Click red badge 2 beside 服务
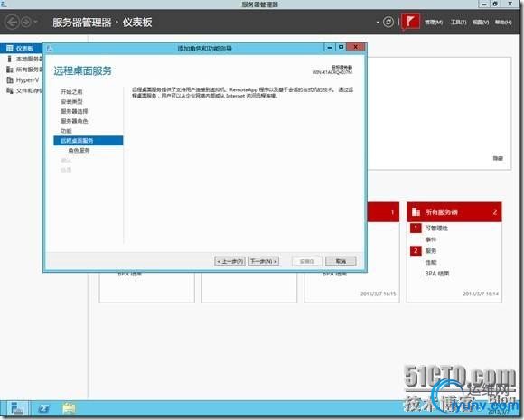This screenshot has height=420, width=524. click(x=416, y=250)
